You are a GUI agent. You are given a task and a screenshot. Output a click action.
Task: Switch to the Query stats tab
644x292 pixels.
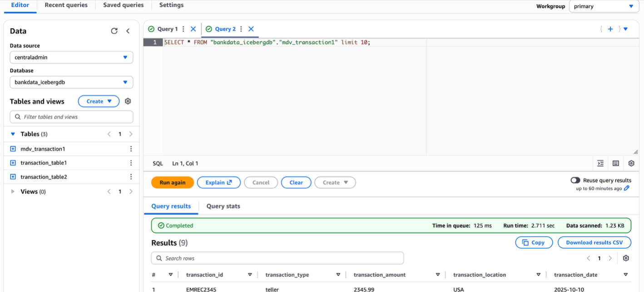click(x=223, y=206)
